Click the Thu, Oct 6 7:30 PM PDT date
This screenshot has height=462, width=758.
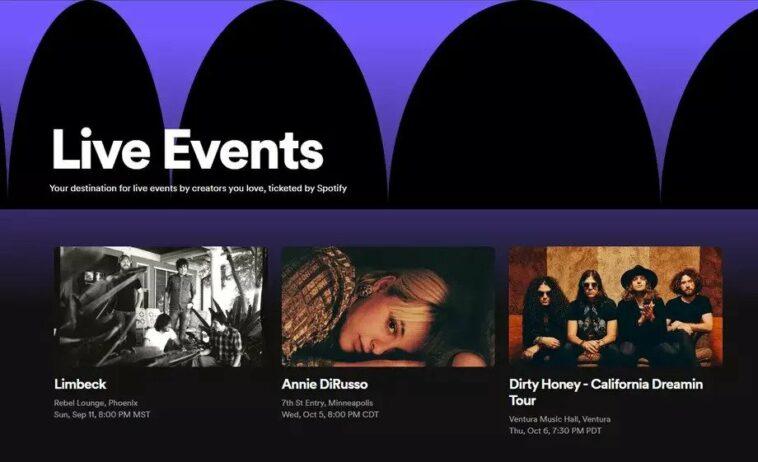coord(555,431)
